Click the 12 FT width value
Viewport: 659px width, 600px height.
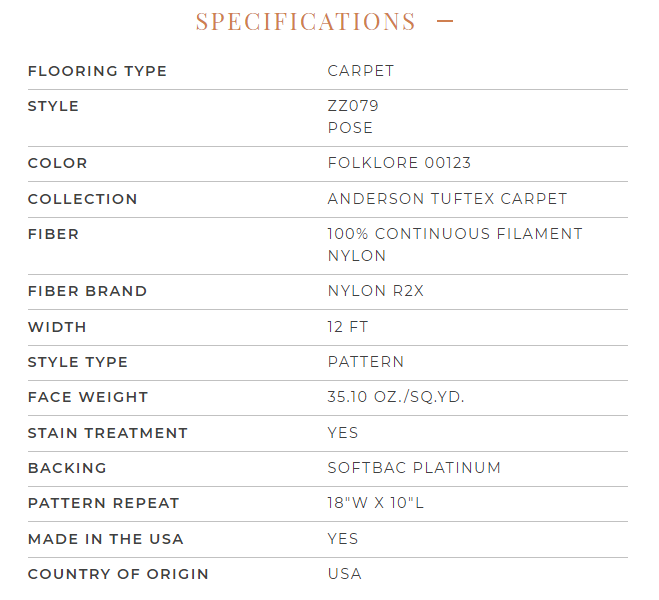(347, 327)
